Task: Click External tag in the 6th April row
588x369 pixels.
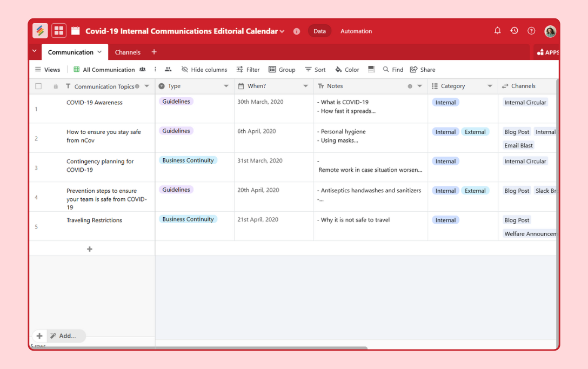Action: (x=475, y=132)
